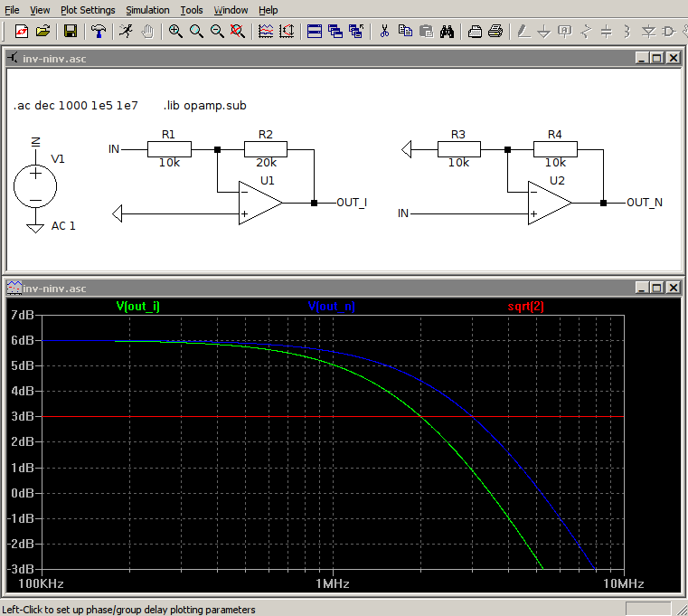Click the Zoom to Fit crossed magnifier icon
Viewport: 688px width, 616px height.
(238, 31)
